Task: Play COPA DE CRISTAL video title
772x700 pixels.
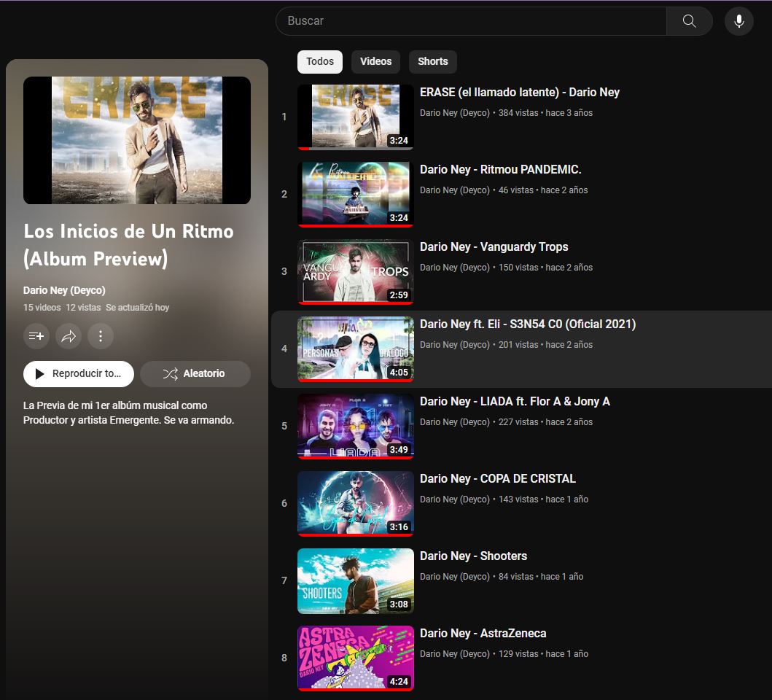Action: tap(498, 479)
